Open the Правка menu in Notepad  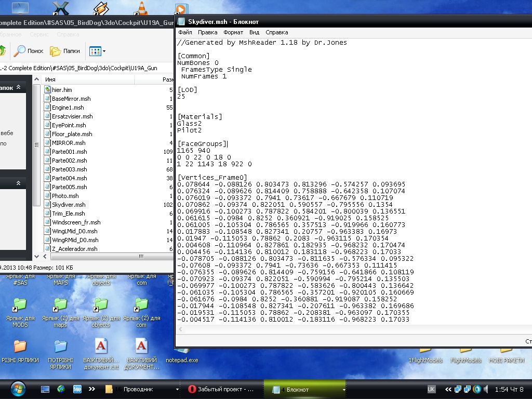[x=207, y=32]
